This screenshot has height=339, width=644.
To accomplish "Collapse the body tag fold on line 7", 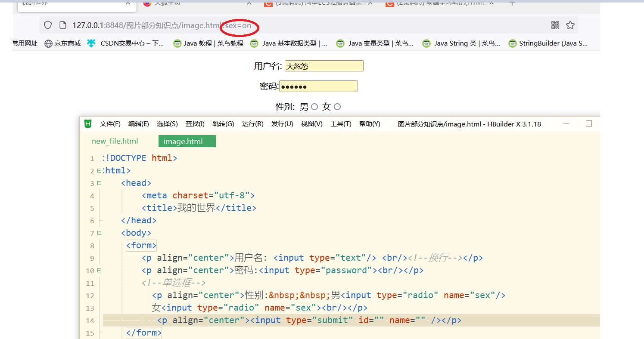I will 99,233.
